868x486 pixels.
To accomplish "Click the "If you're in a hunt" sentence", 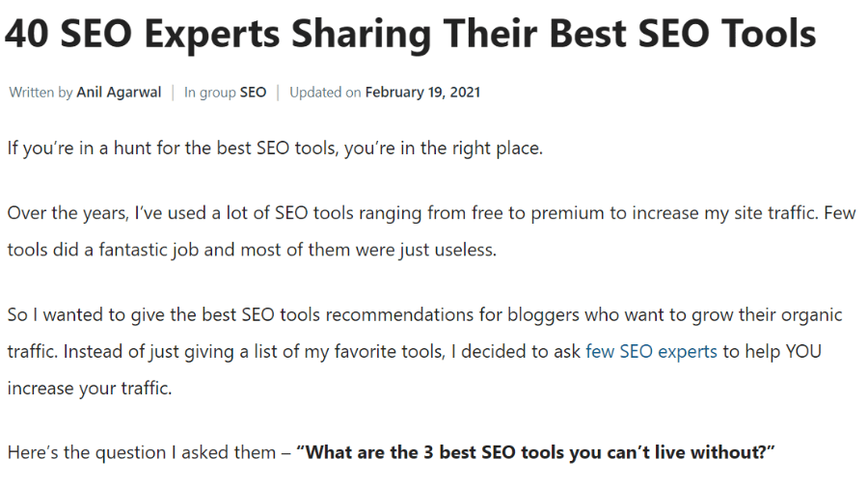I will pyautogui.click(x=275, y=148).
